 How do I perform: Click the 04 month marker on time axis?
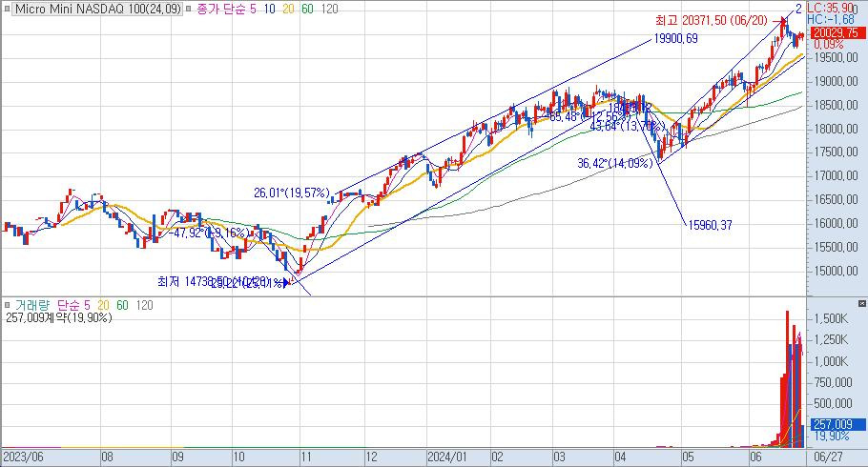tap(621, 457)
